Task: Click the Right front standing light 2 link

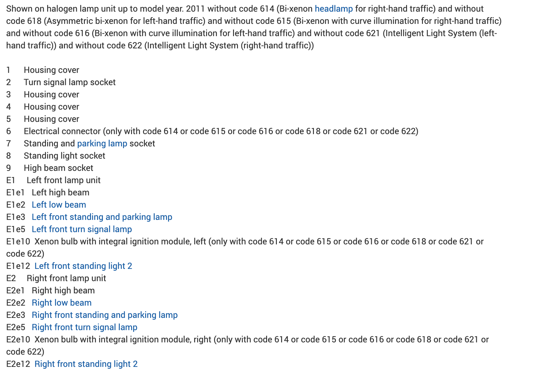Action: 86,364
